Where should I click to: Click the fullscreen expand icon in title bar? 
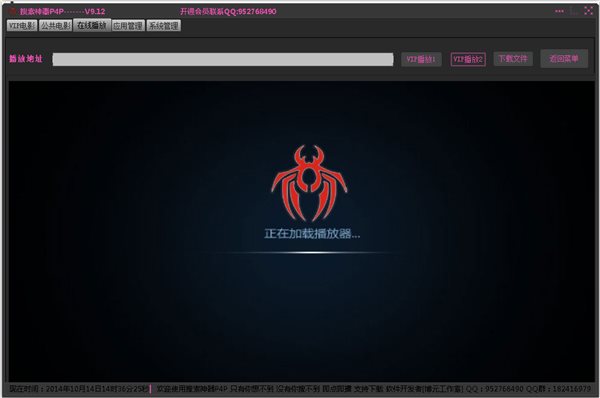point(589,11)
